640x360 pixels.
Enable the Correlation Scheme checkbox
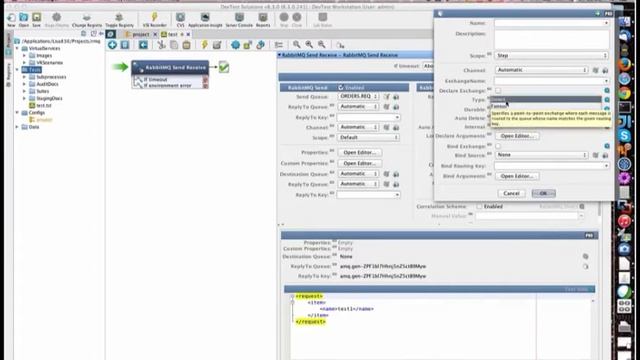click(479, 207)
